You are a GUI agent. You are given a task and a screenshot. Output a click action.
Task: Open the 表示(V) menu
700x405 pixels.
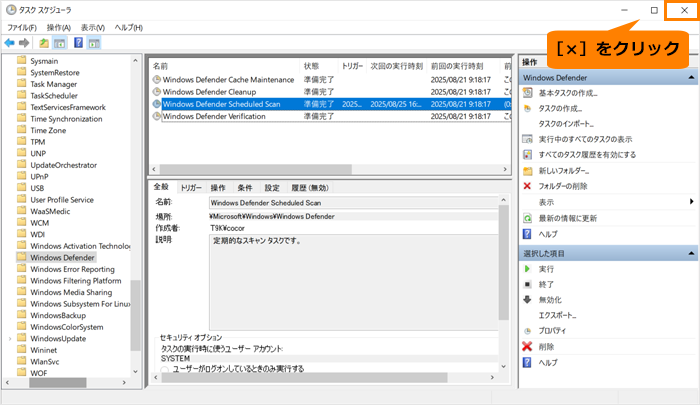pyautogui.click(x=93, y=28)
